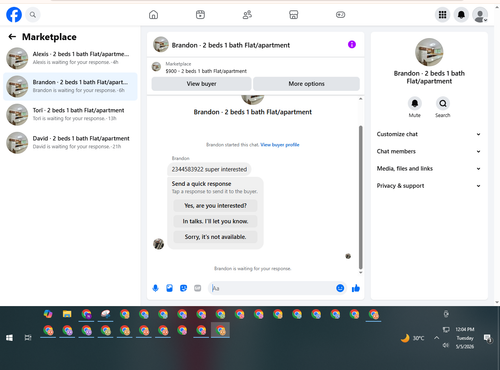The height and width of the screenshot is (370, 500).
Task: Open the Notifications bell in header
Action: pos(461,15)
